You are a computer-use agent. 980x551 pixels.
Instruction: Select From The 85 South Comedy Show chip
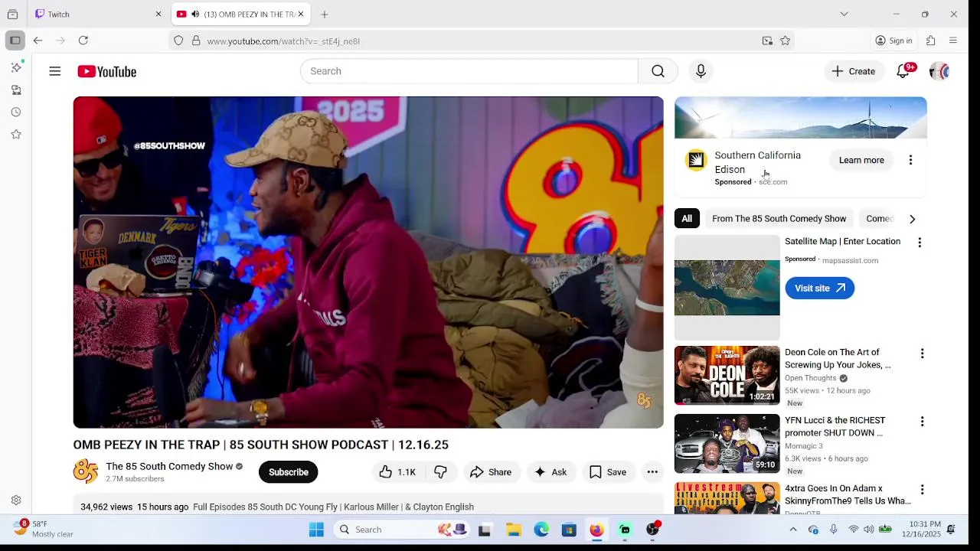[779, 219]
